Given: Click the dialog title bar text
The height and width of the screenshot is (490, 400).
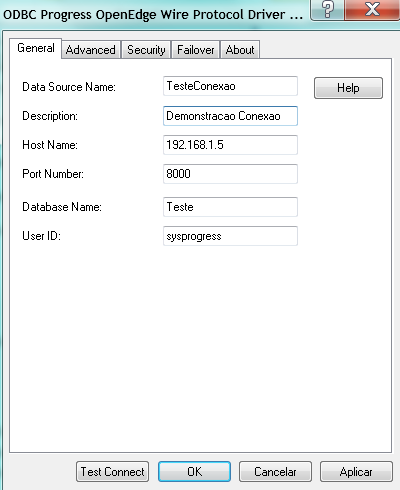Looking at the screenshot, I should [153, 15].
